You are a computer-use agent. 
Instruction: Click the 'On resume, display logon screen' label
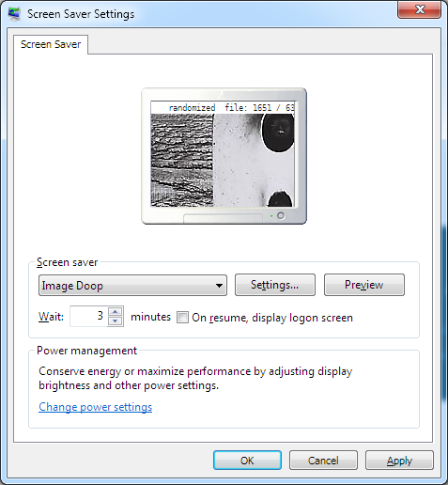point(272,318)
